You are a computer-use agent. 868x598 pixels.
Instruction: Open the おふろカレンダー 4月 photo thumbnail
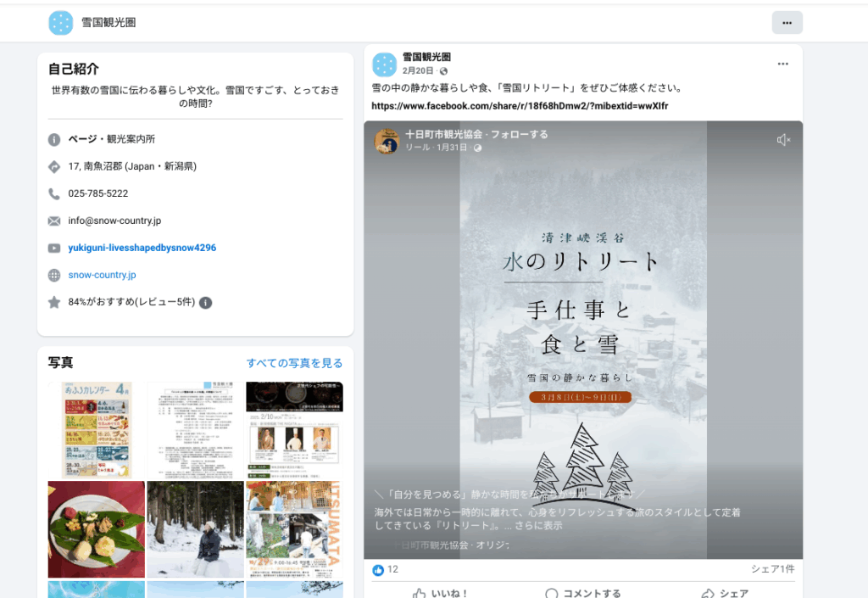click(97, 430)
